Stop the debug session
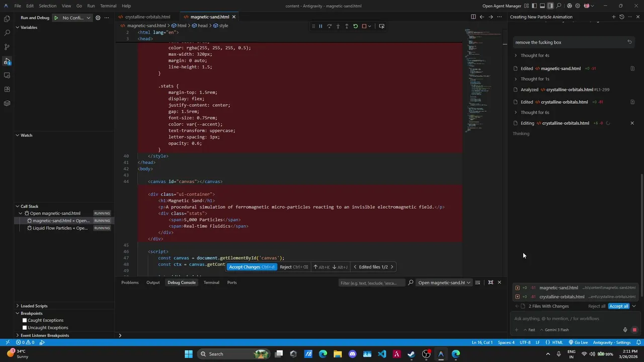The height and width of the screenshot is (362, 644). [x=364, y=26]
